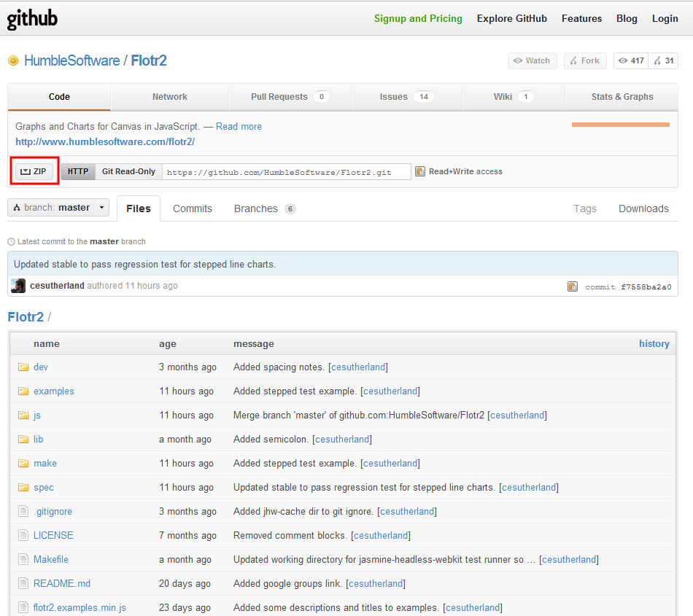
Task: Click the clock icon near Latest commit
Action: (12, 241)
